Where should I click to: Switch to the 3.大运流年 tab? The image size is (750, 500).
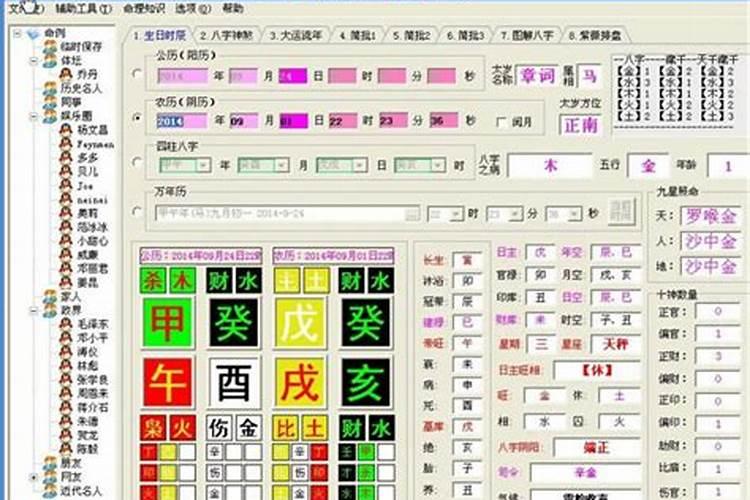point(296,35)
